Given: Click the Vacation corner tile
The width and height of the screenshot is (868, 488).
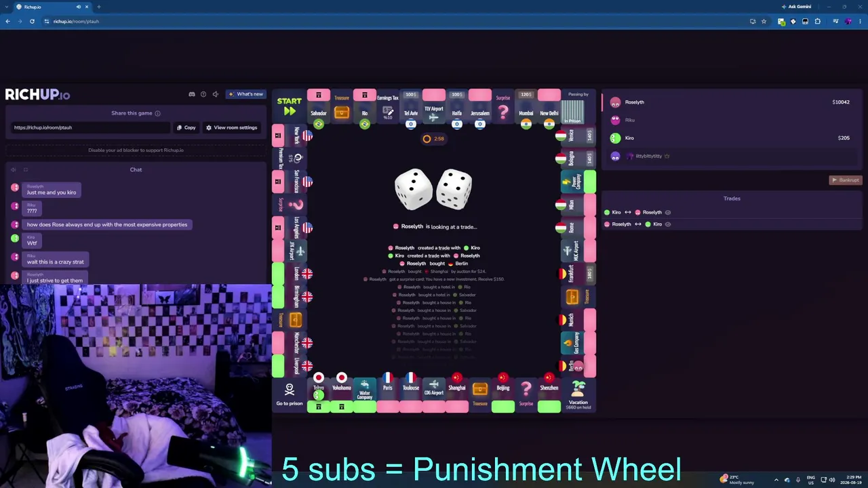Looking at the screenshot, I should (578, 395).
